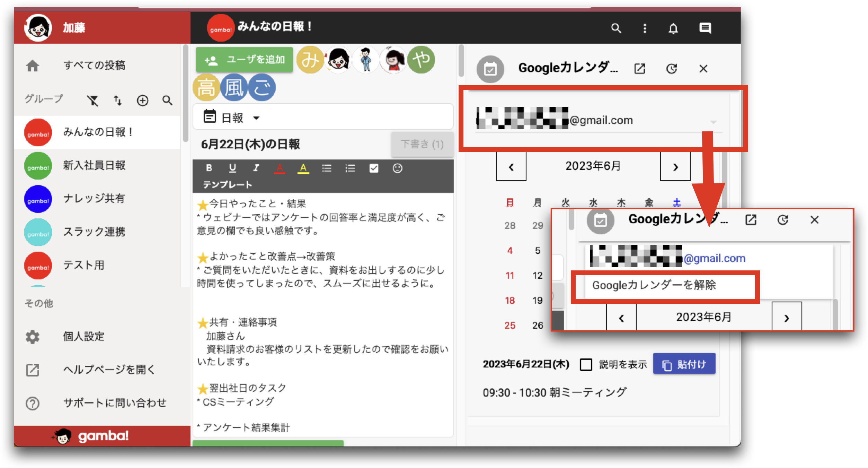Image resolution: width=868 pixels, height=468 pixels.
Task: Select the スラック連携 group
Action: [97, 232]
